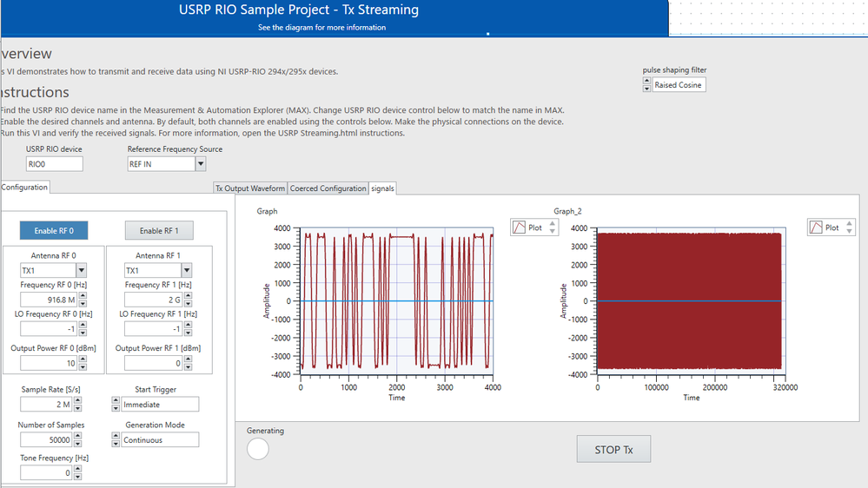Toggle the Enable RF 1 button

[159, 231]
